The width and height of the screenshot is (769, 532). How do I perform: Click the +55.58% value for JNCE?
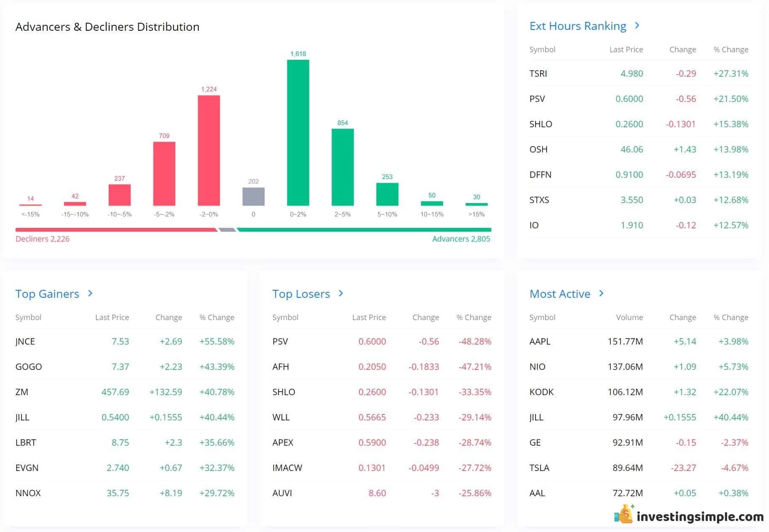(x=217, y=341)
